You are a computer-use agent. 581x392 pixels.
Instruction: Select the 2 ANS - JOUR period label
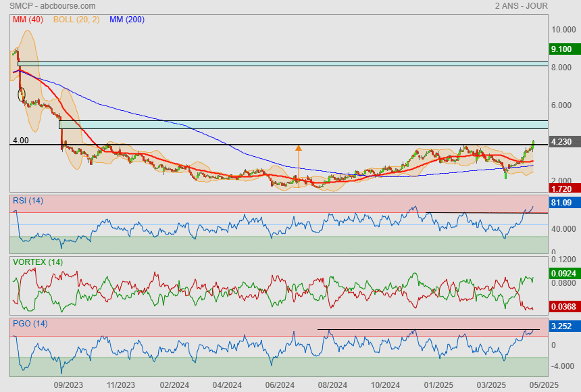(522, 6)
